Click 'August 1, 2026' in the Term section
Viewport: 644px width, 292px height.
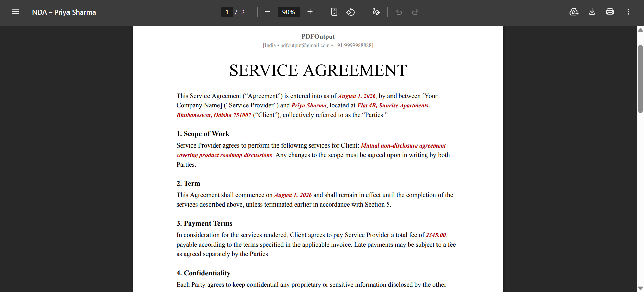[x=293, y=195]
